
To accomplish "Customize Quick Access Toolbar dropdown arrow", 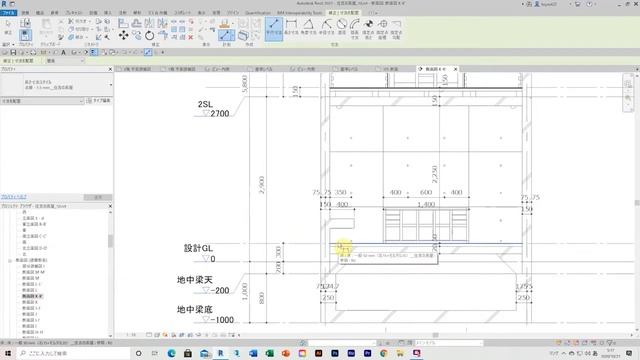I will pyautogui.click(x=162, y=52).
